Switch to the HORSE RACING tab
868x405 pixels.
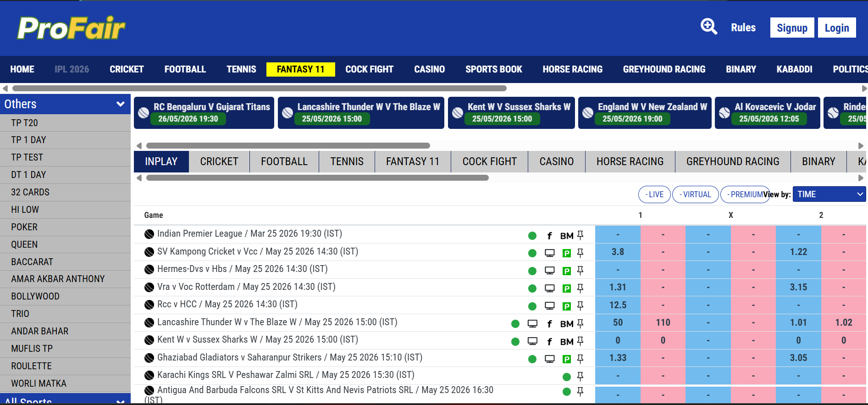(630, 161)
